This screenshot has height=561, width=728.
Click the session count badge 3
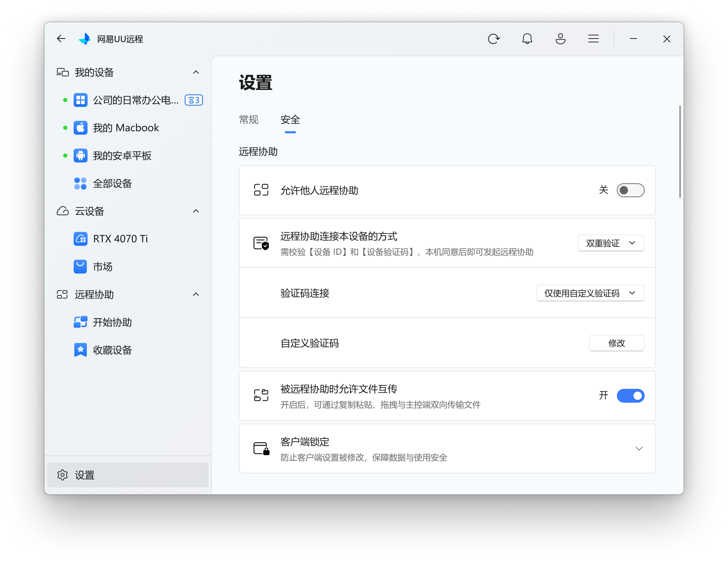click(194, 100)
